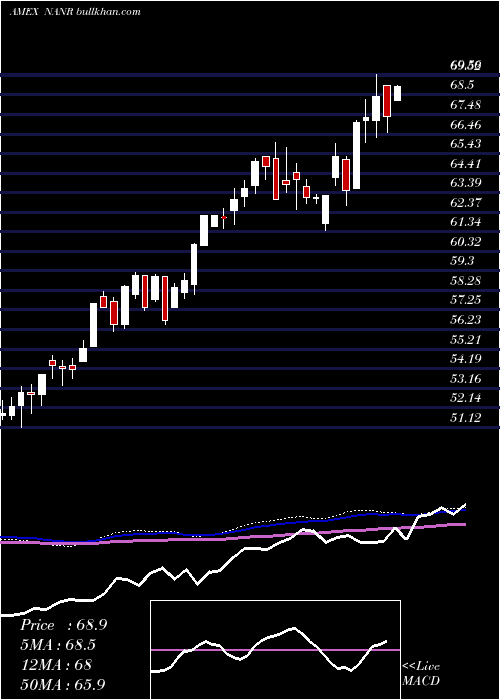Screen dimensions: 500x700
Task: Click the last white candlestick on the right
Action: pos(397,93)
